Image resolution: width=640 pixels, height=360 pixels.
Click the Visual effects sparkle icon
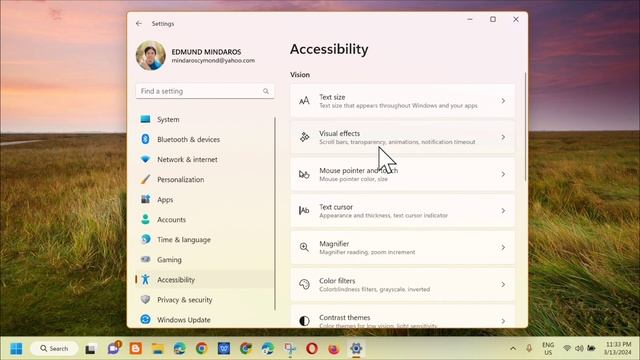304,137
